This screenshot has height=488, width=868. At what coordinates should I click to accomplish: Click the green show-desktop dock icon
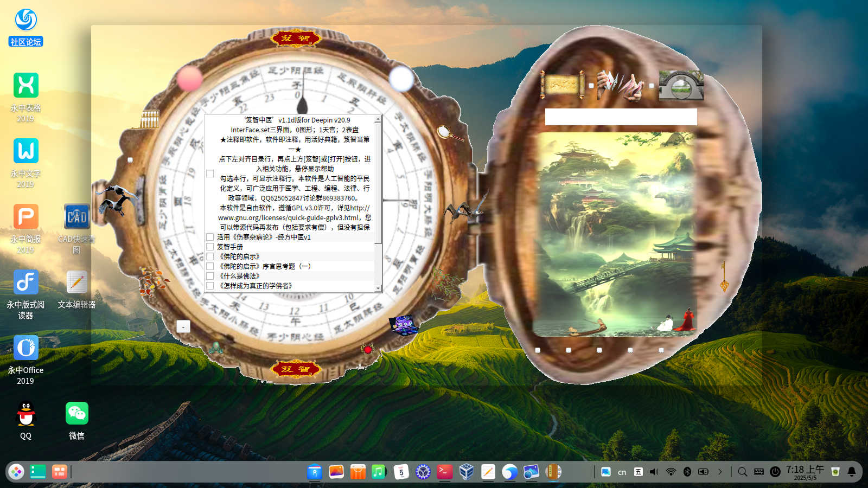coord(38,472)
